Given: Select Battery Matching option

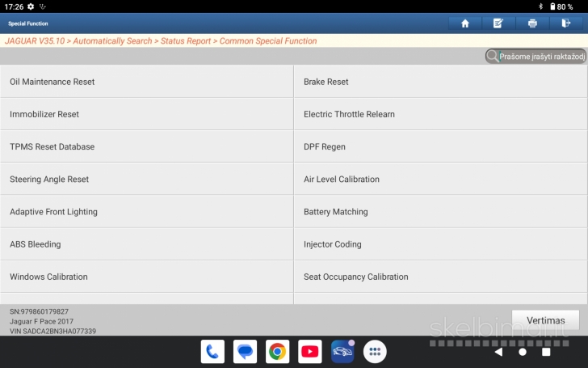Looking at the screenshot, I should [x=440, y=212].
